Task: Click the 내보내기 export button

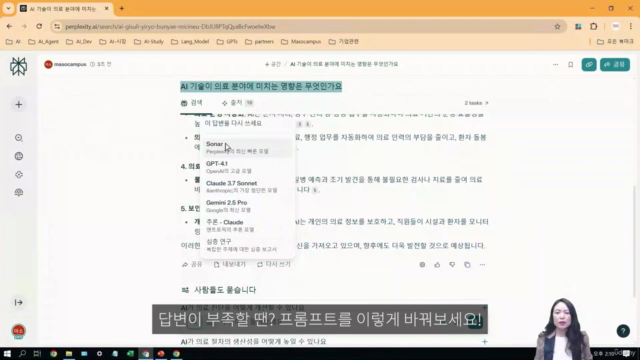Action: coord(229,264)
